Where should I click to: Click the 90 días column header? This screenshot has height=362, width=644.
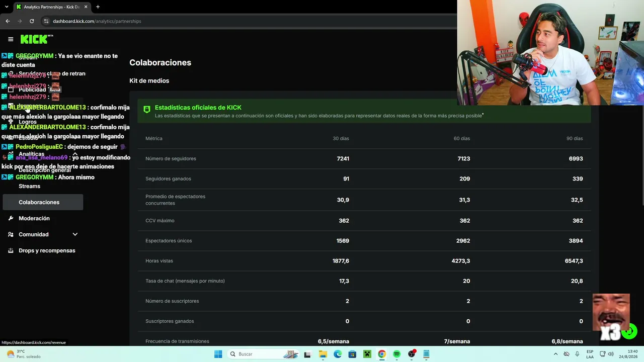click(x=575, y=138)
